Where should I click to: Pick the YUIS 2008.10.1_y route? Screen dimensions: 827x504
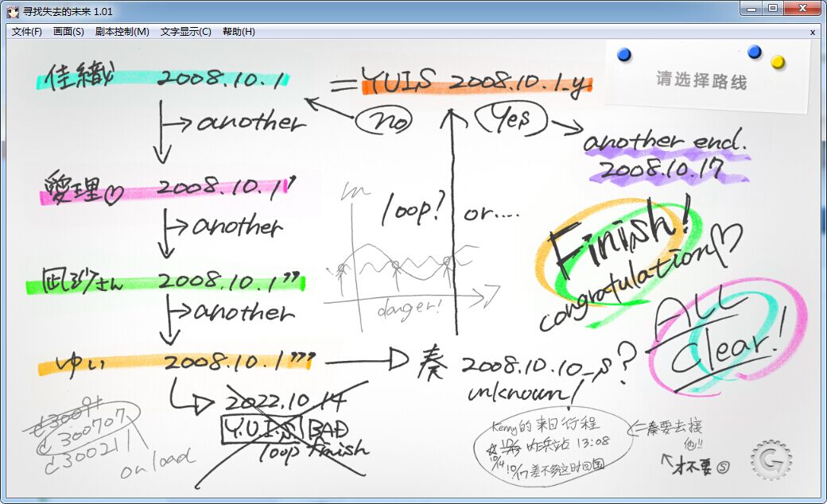[477, 81]
